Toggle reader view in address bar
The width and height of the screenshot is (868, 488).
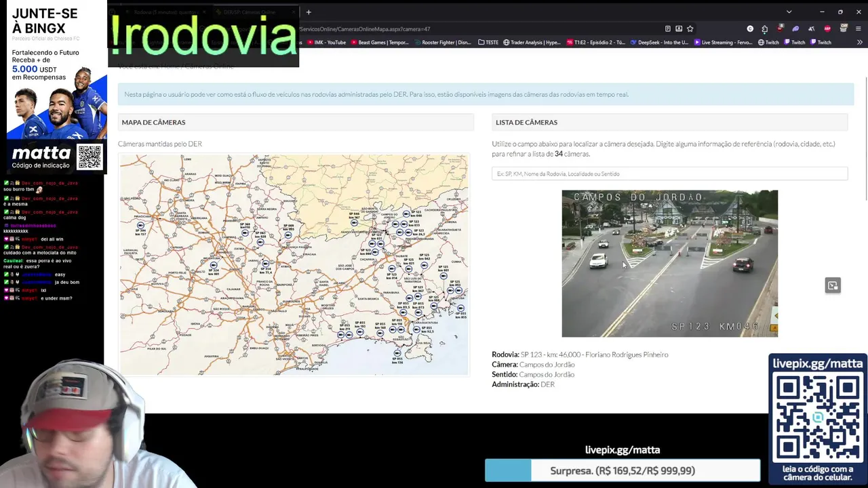coord(668,28)
